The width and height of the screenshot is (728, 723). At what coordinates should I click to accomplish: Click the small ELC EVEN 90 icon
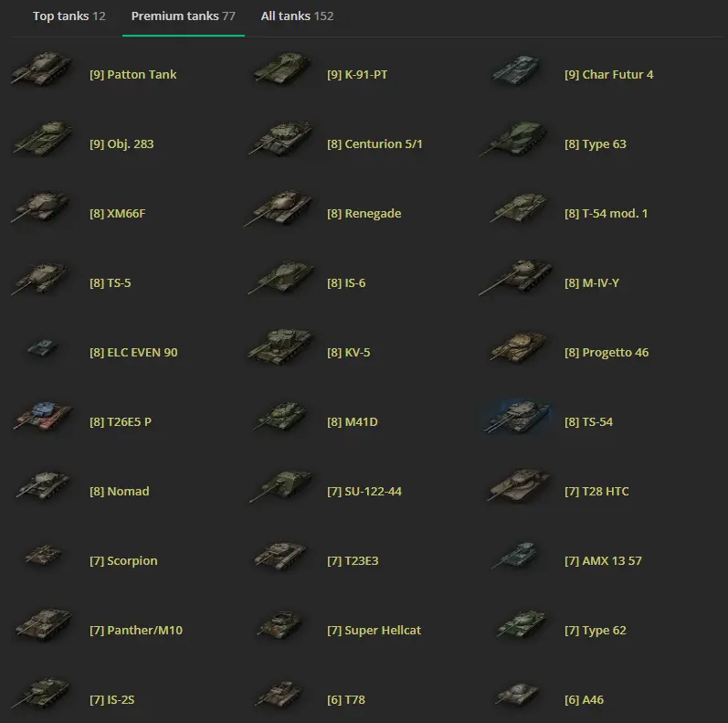[x=42, y=348]
